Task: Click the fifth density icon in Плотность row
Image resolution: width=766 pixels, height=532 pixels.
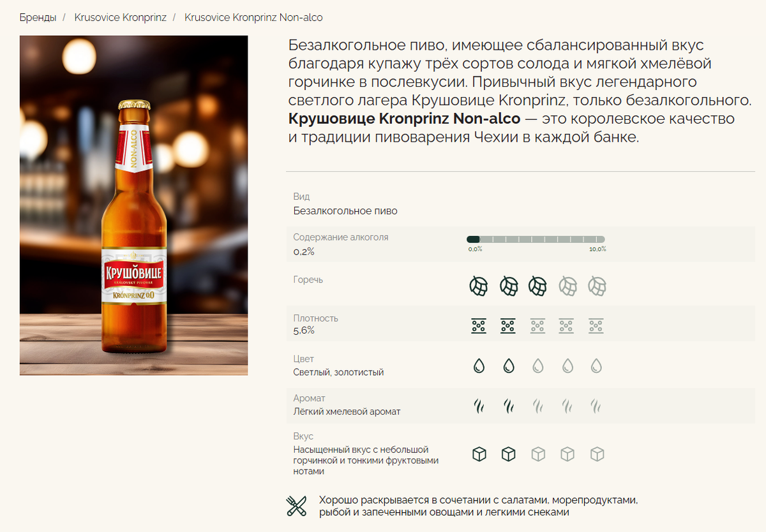Action: point(596,325)
